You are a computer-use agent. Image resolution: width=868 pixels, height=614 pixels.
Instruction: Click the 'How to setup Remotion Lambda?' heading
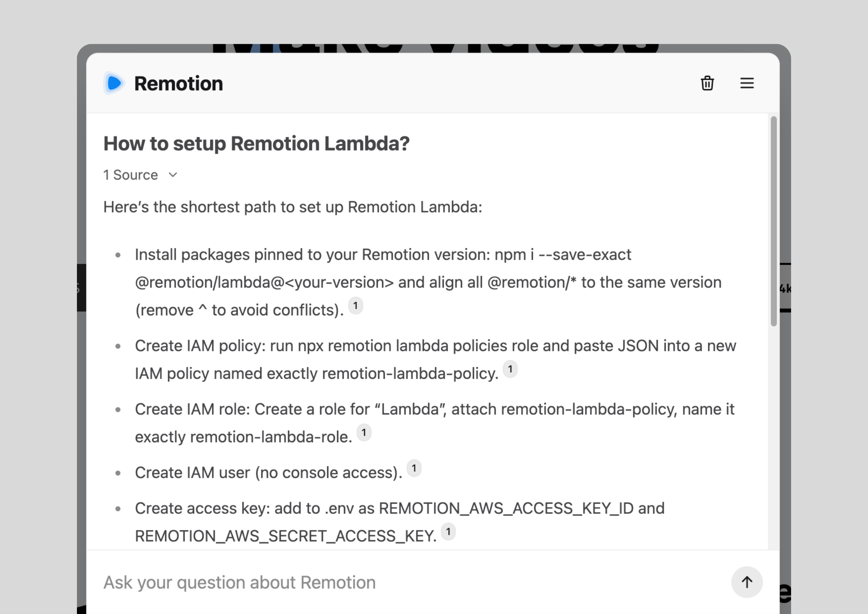click(256, 144)
